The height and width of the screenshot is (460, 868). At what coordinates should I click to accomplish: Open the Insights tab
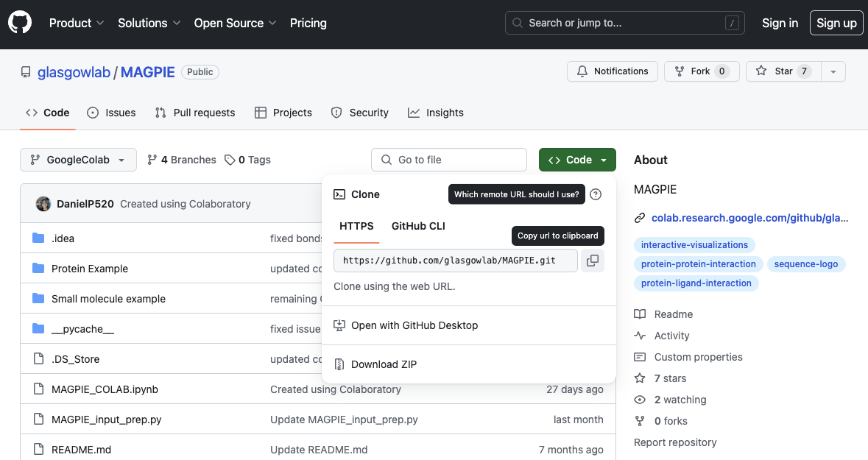pos(436,113)
